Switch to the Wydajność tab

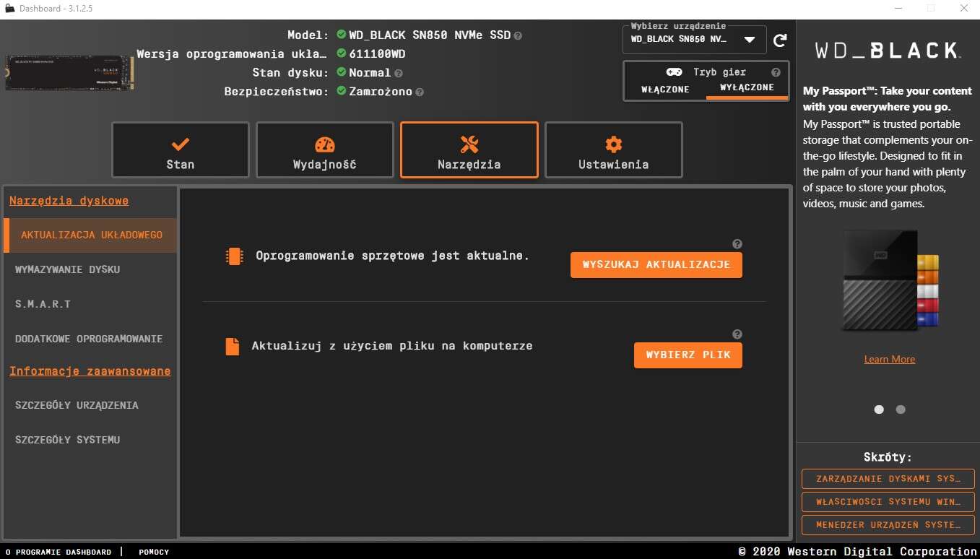[x=324, y=150]
